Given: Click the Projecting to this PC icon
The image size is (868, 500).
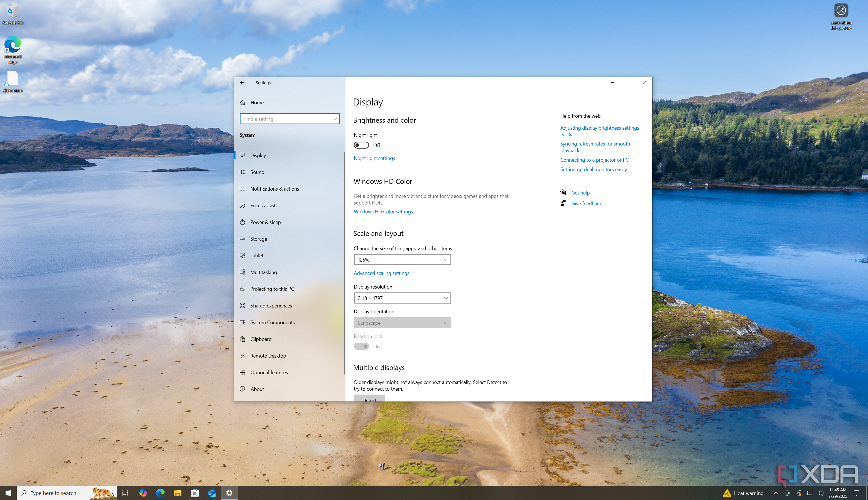Looking at the screenshot, I should point(242,289).
